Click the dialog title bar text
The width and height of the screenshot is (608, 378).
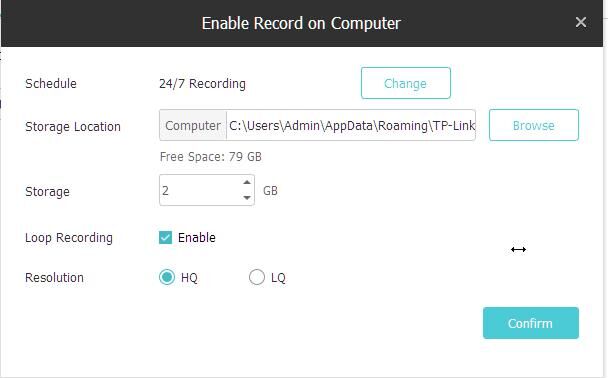click(301, 23)
